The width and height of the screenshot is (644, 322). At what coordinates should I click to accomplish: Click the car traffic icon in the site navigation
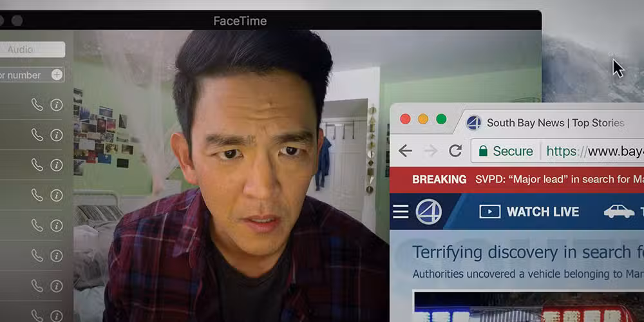[619, 211]
